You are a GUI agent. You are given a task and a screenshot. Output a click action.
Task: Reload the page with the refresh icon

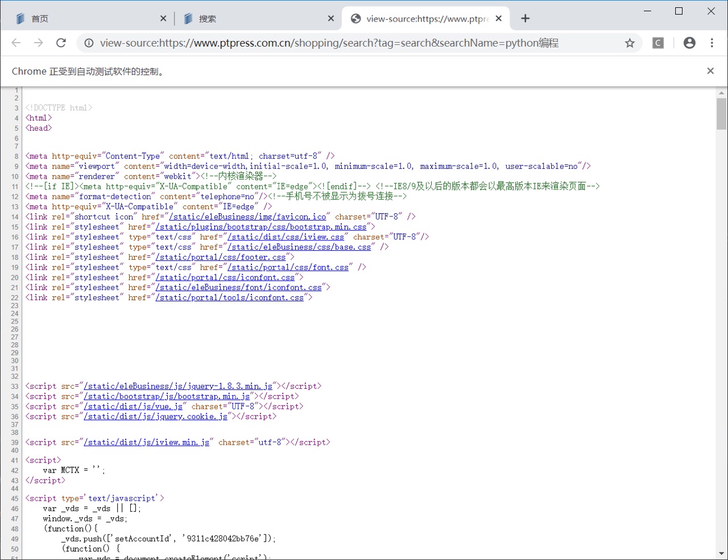coord(61,43)
